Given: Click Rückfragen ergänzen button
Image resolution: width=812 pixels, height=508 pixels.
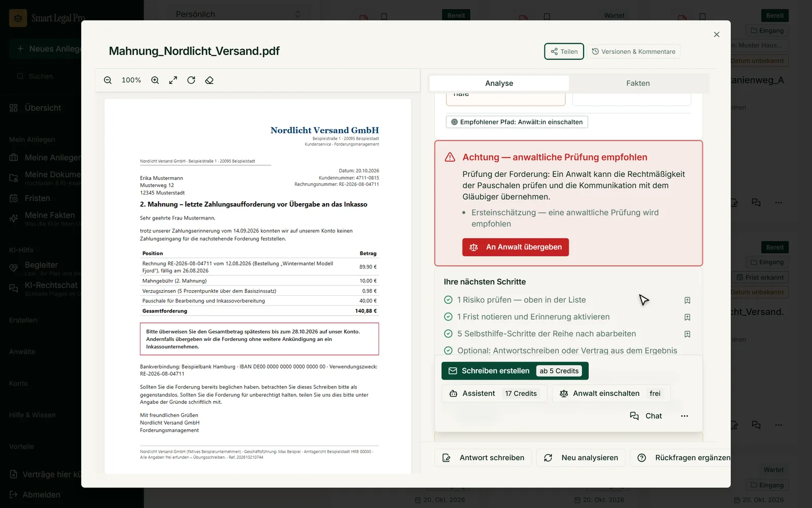Looking at the screenshot, I should (x=681, y=458).
